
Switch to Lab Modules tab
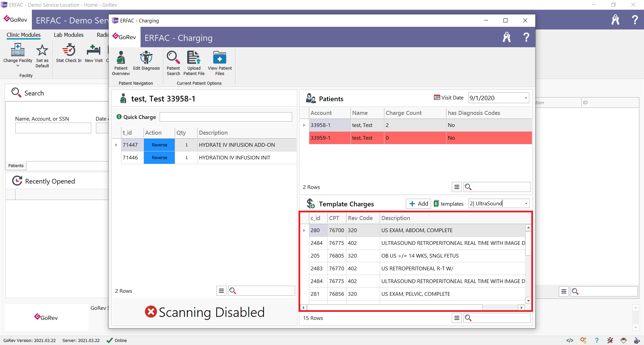click(x=68, y=35)
